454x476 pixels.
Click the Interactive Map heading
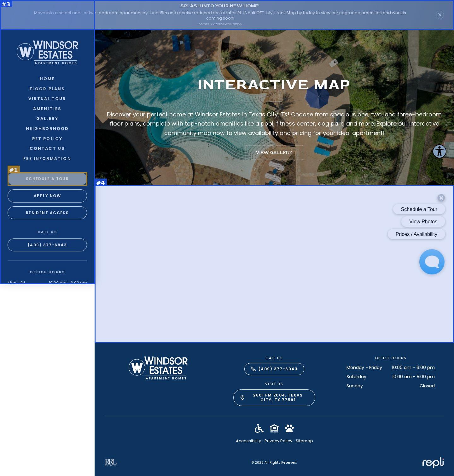pos(274,85)
